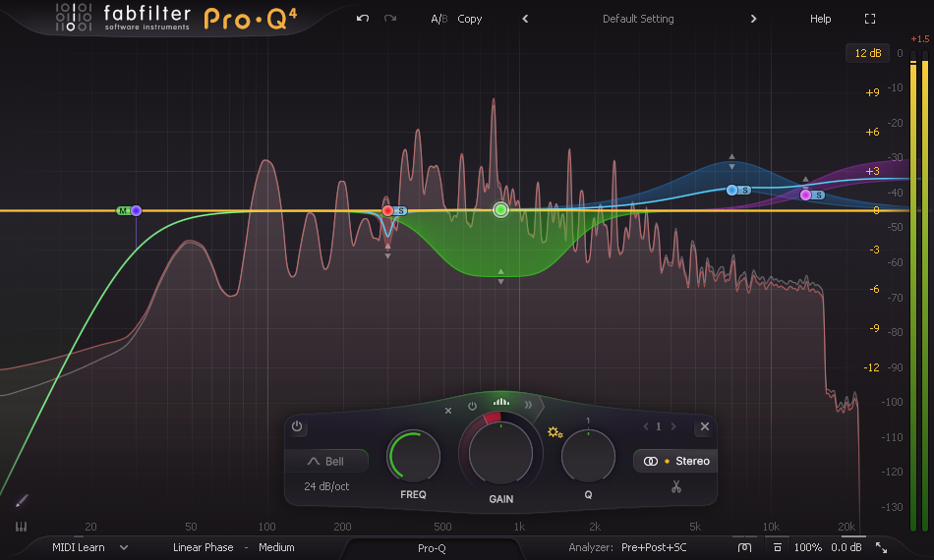The image size is (934, 560).
Task: Open the 12 dB display range selector
Action: [867, 53]
